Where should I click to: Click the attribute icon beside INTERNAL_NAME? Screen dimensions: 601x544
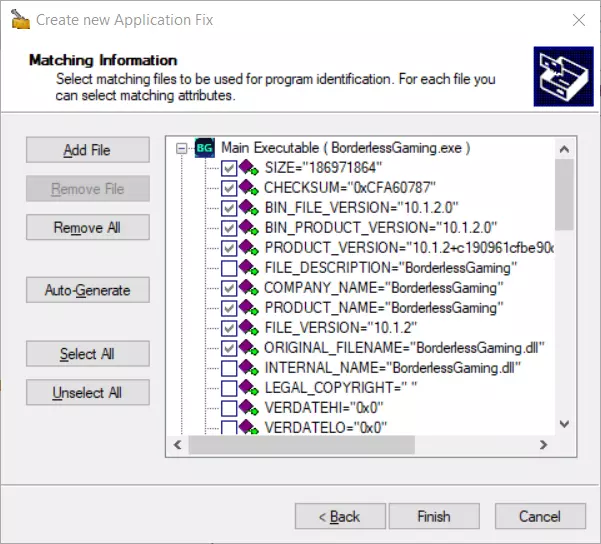(248, 368)
